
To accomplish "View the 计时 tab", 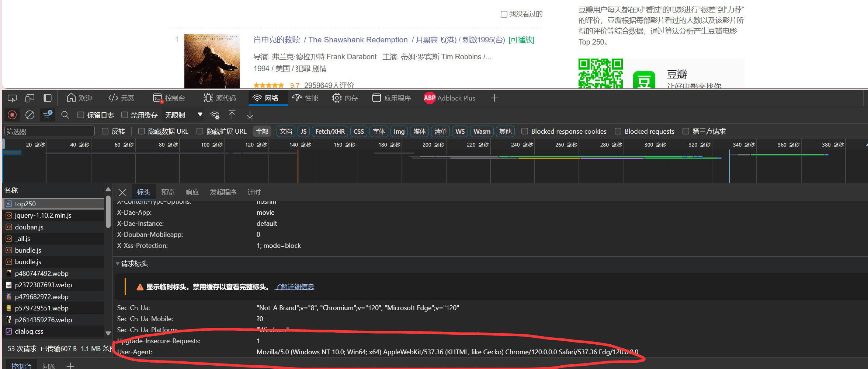I will pyautogui.click(x=254, y=192).
